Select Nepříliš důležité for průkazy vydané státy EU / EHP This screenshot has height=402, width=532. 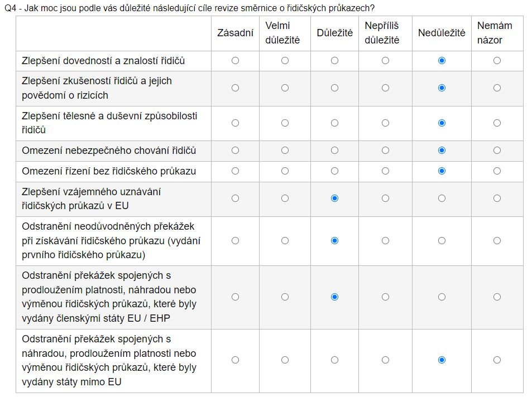(385, 297)
